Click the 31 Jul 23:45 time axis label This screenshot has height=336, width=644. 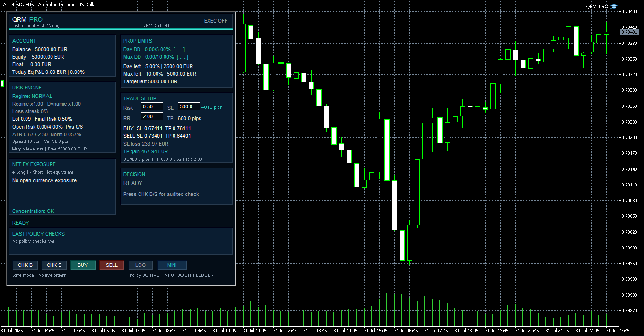[x=618, y=330]
